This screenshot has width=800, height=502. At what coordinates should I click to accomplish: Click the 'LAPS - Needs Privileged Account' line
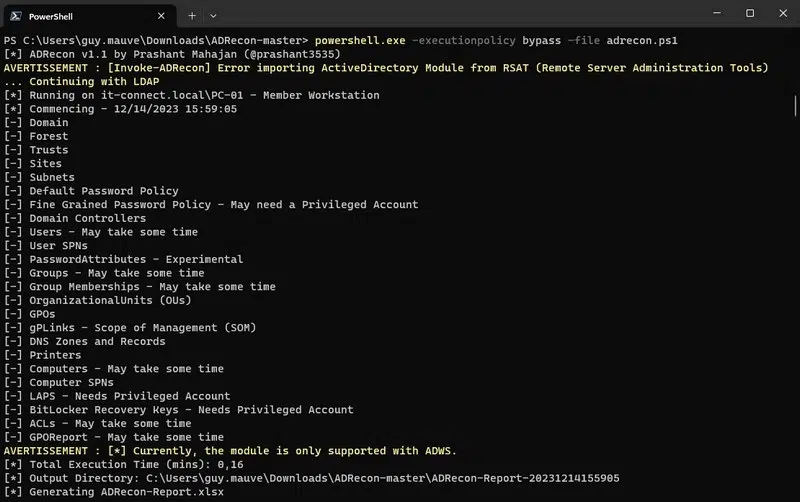(117, 396)
